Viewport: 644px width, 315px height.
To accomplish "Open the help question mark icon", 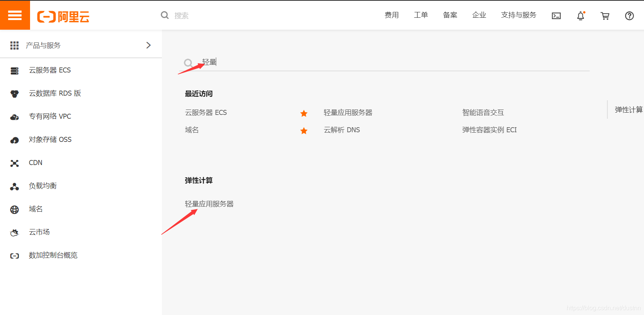I will tap(629, 16).
